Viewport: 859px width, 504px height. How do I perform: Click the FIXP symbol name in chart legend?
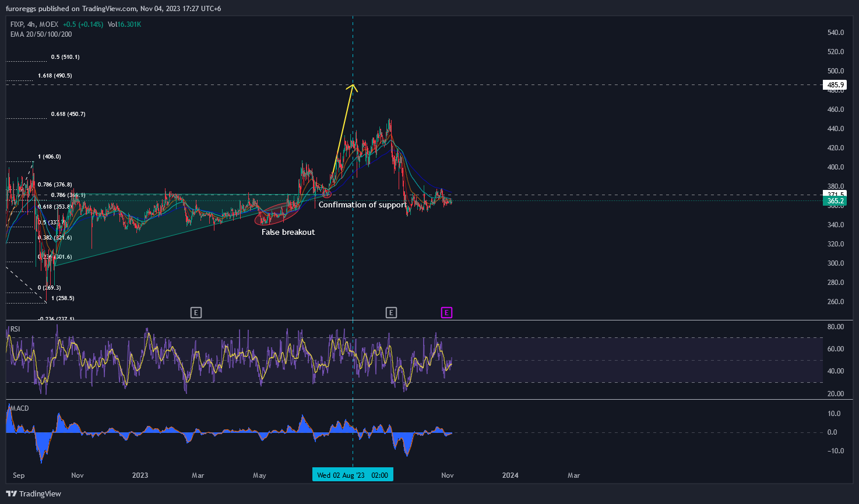pyautogui.click(x=17, y=24)
